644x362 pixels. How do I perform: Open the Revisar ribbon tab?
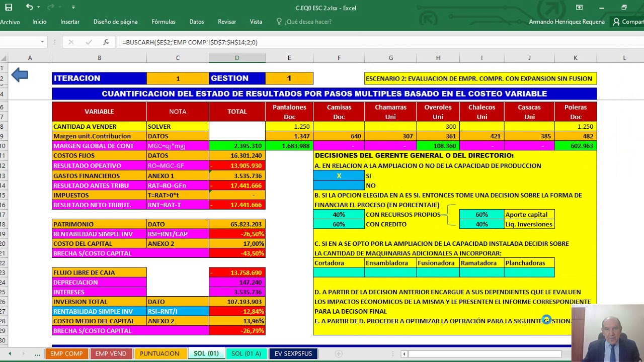pyautogui.click(x=227, y=22)
